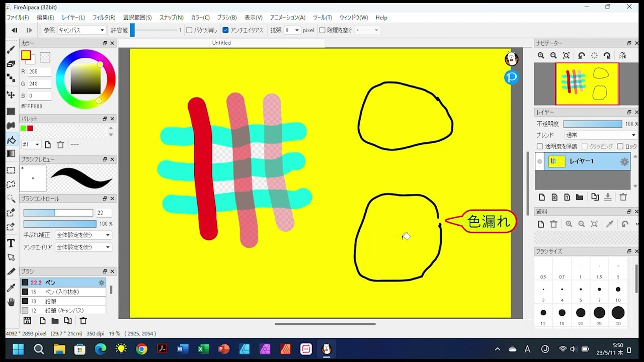The height and width of the screenshot is (362, 644).
Task: Duplicate layer icon in Layer panel
Action: click(595, 197)
